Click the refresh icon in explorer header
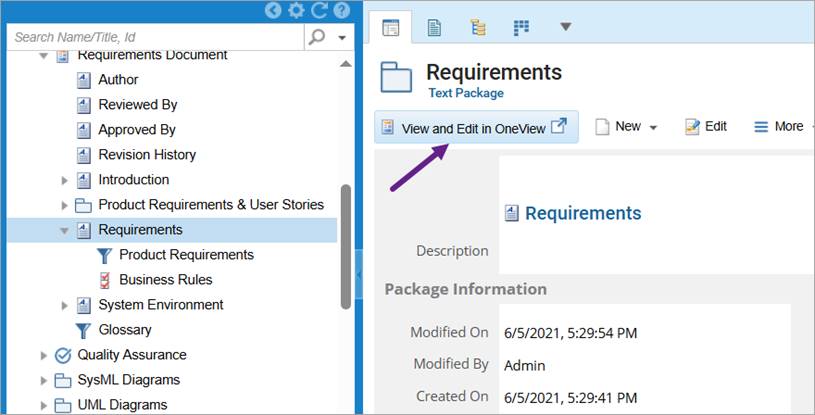 coord(319,11)
